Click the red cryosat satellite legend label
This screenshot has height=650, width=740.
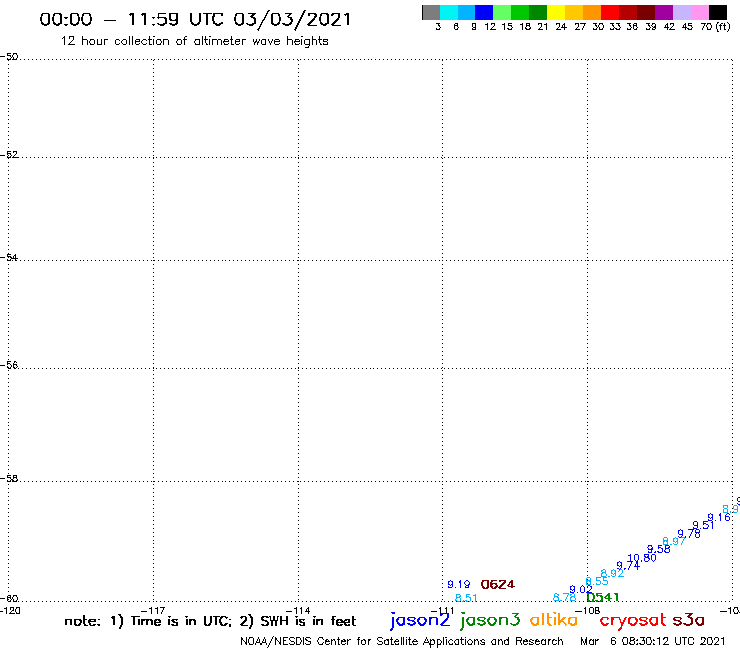[x=633, y=621]
